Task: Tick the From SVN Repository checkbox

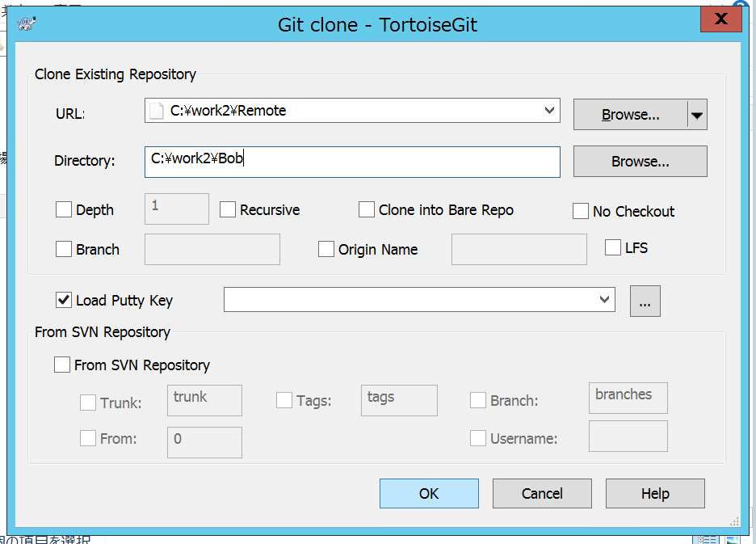Action: click(61, 365)
